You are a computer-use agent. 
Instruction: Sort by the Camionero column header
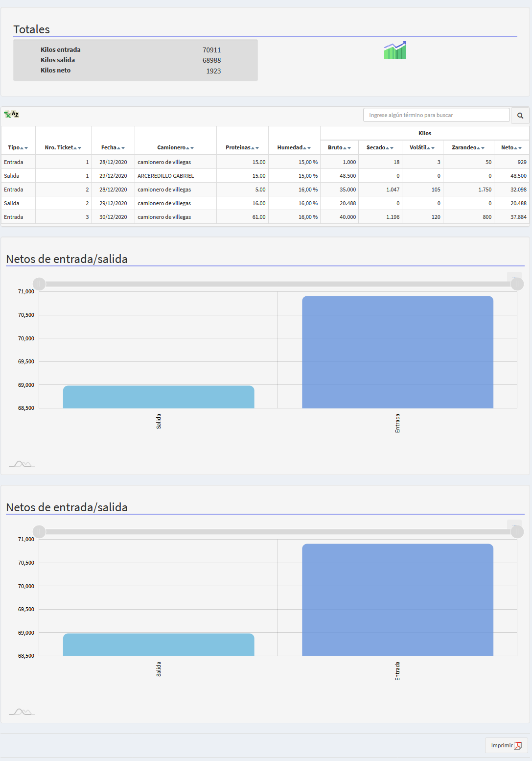pyautogui.click(x=175, y=147)
